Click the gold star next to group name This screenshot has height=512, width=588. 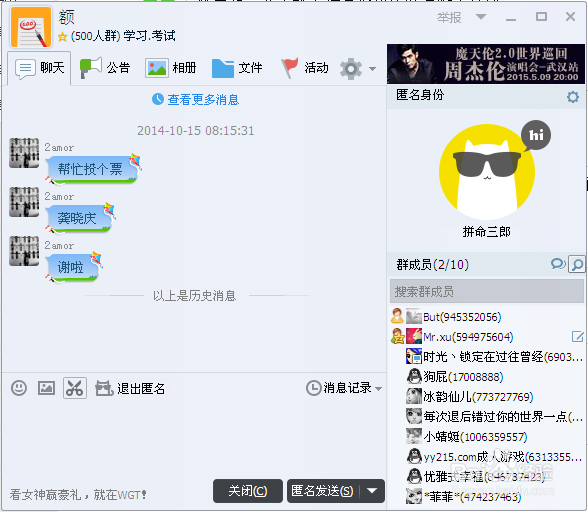point(63,37)
